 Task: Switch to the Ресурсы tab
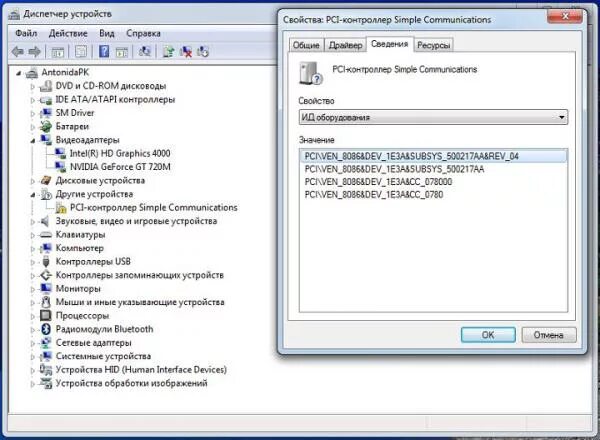click(x=434, y=45)
